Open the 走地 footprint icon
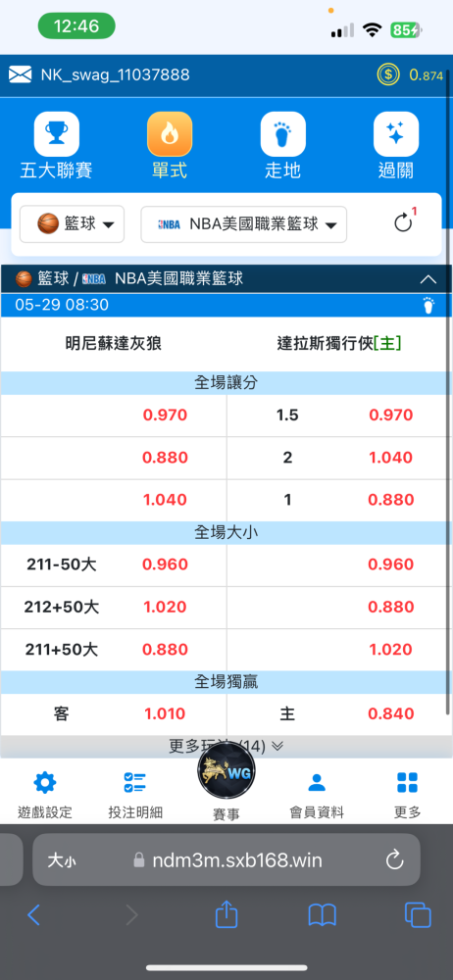This screenshot has width=453, height=980. tap(282, 133)
